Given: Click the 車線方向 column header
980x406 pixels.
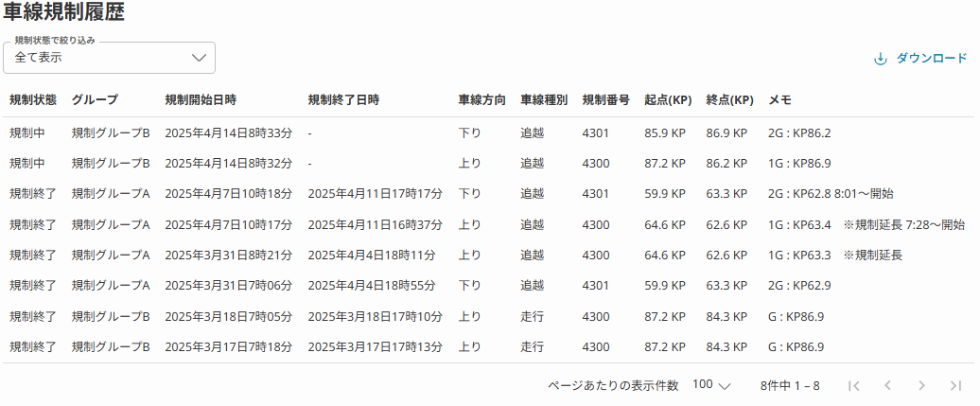Looking at the screenshot, I should 481,100.
